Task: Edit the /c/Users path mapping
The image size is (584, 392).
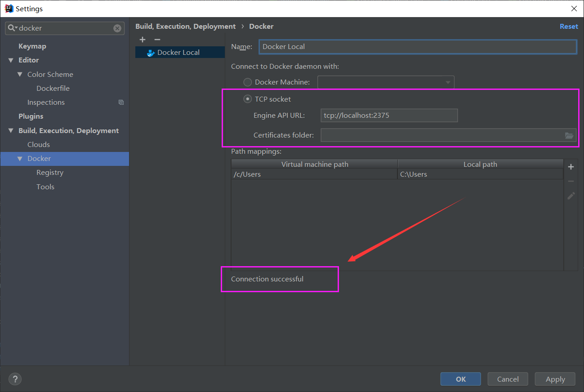Action: [x=571, y=196]
